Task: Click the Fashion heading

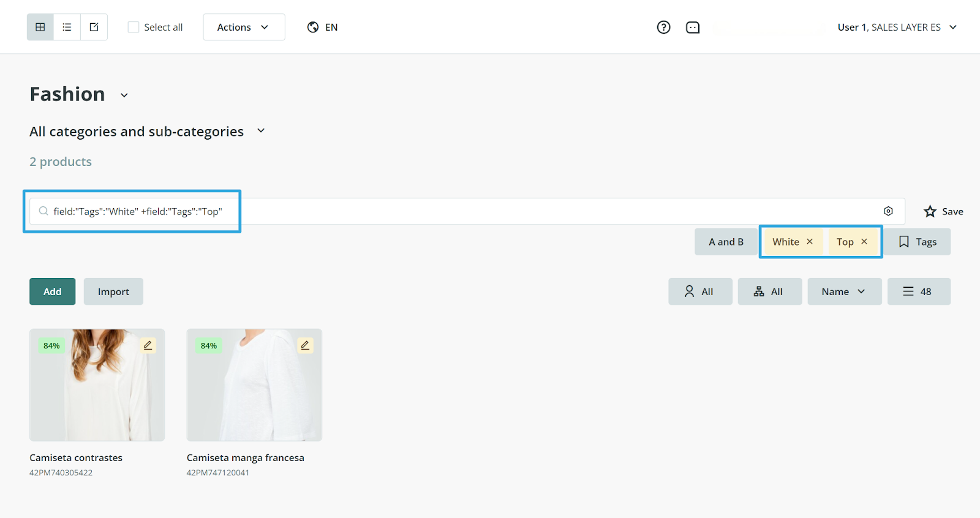Action: coord(67,94)
